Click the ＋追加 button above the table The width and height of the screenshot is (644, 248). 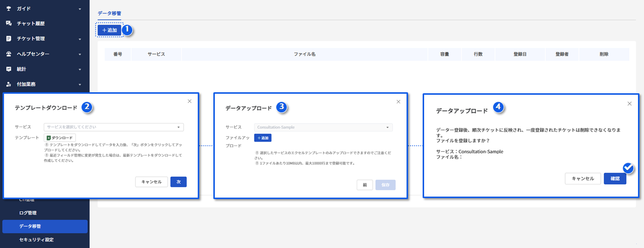tap(109, 30)
